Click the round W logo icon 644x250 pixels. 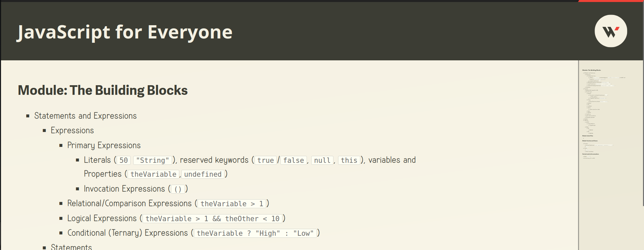click(x=611, y=31)
